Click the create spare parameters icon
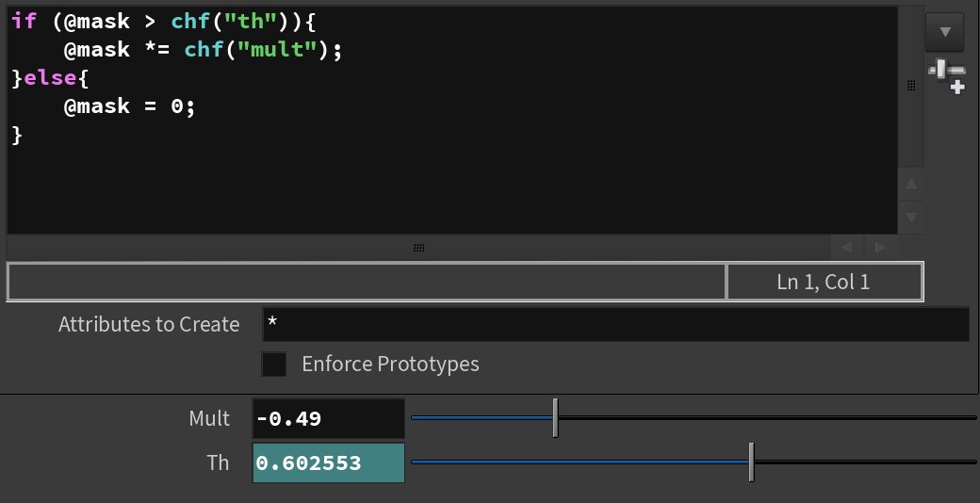980x503 pixels. coord(947,76)
